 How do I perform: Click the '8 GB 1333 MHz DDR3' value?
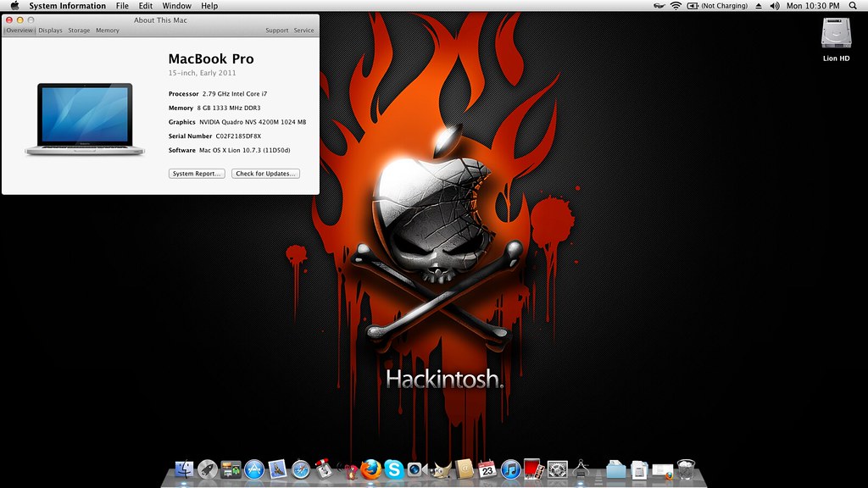pos(229,108)
